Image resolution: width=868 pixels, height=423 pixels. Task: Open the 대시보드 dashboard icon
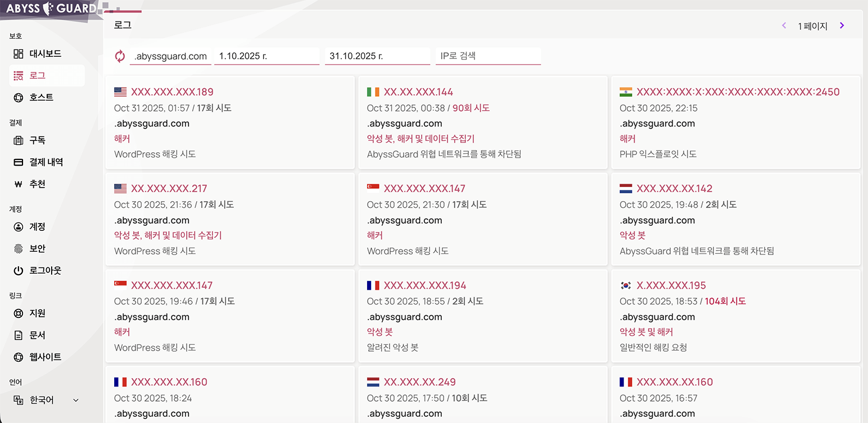(x=19, y=54)
